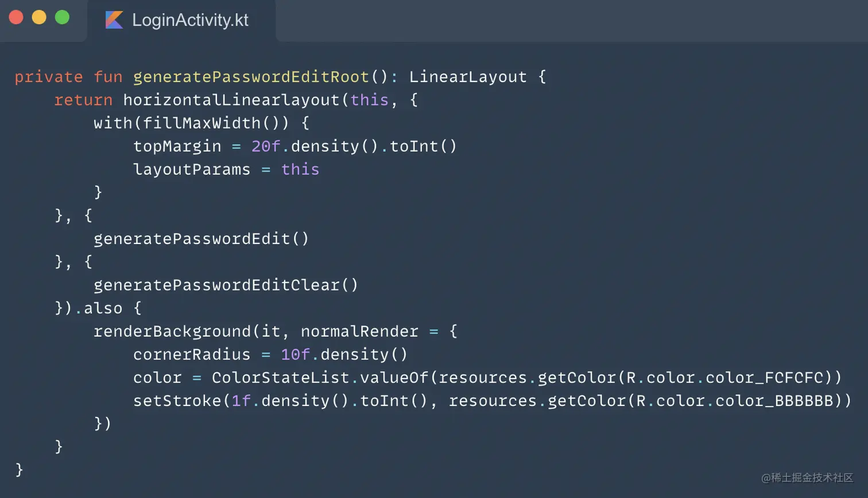Click the setStroke method call

coord(177,400)
